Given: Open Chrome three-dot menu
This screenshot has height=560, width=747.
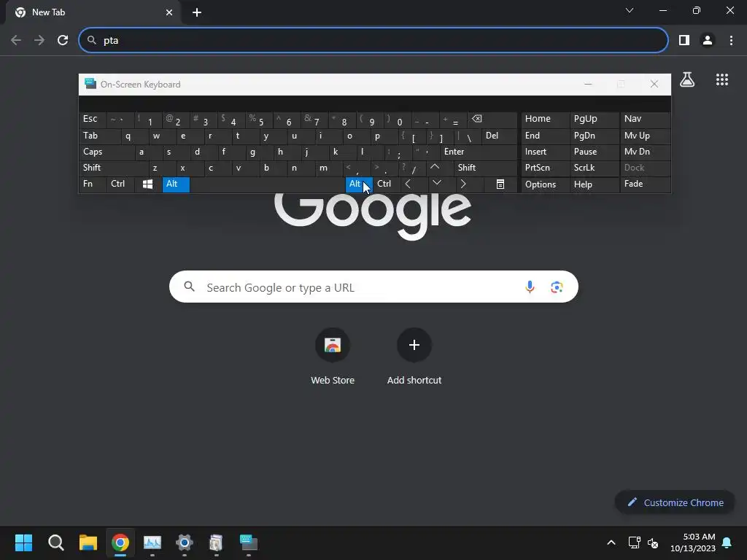Looking at the screenshot, I should point(731,41).
